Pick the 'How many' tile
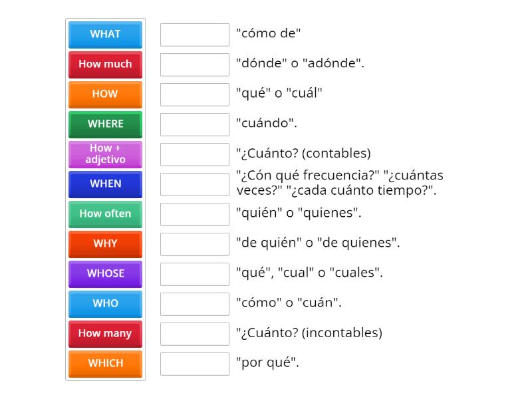 (x=105, y=334)
